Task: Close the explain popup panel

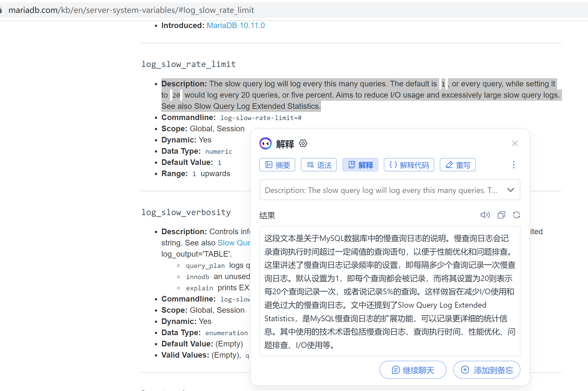Action: pyautogui.click(x=515, y=143)
